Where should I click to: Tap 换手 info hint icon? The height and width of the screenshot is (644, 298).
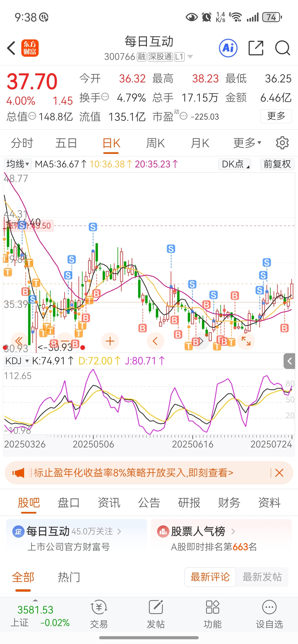105,97
